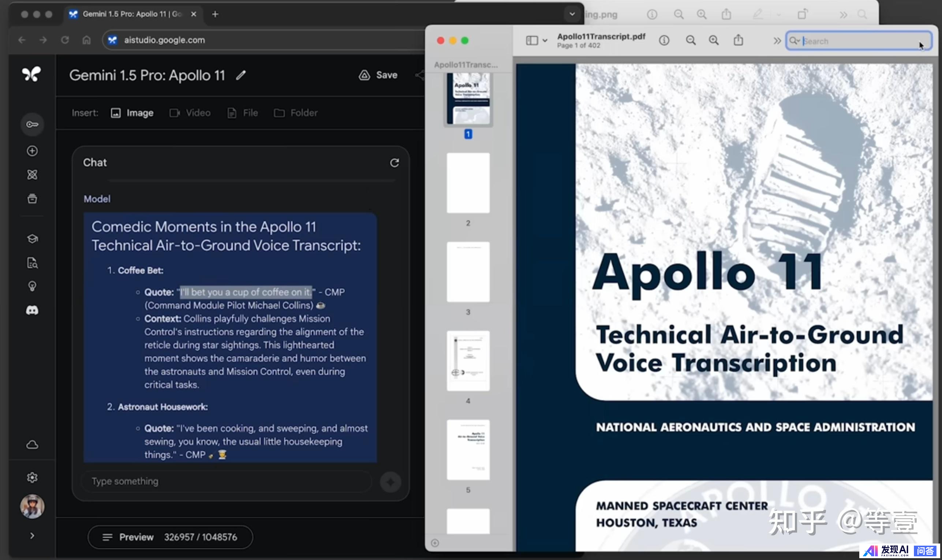Click the add page plus icon in sidebar
The image size is (942, 560).
pyautogui.click(x=435, y=543)
